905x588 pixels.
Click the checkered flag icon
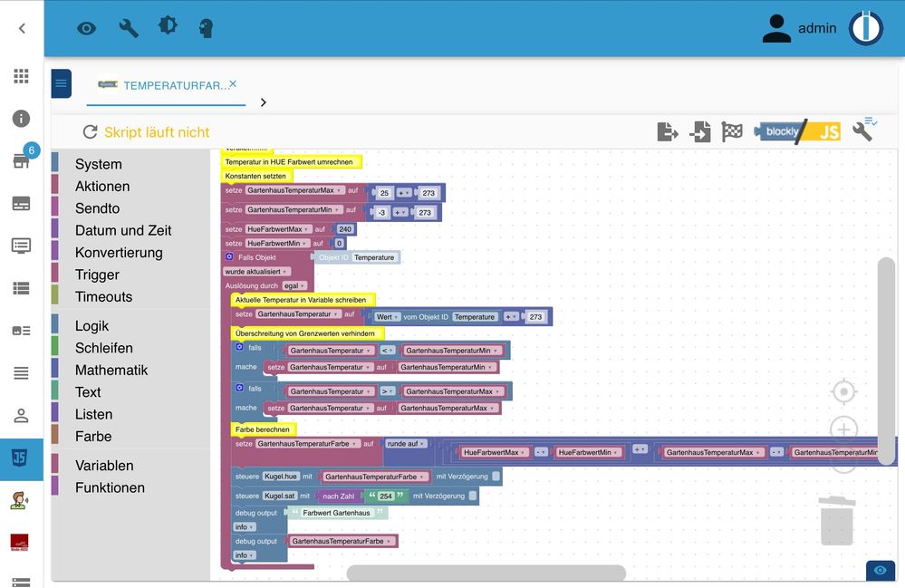point(732,132)
